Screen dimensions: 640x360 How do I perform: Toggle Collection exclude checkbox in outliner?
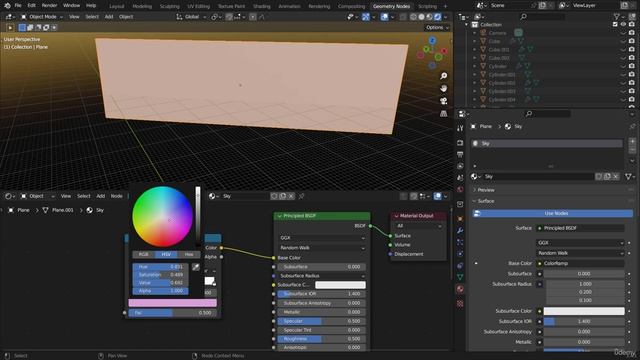point(615,24)
